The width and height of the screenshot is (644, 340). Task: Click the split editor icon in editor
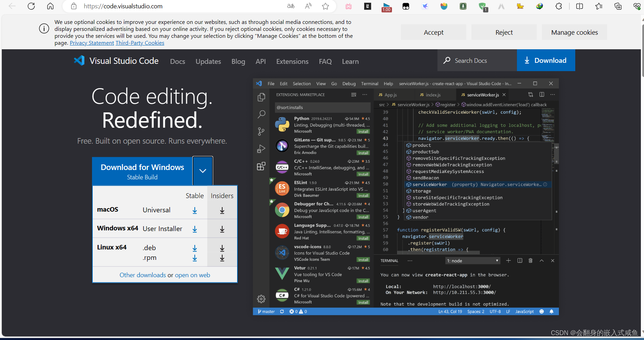(542, 94)
